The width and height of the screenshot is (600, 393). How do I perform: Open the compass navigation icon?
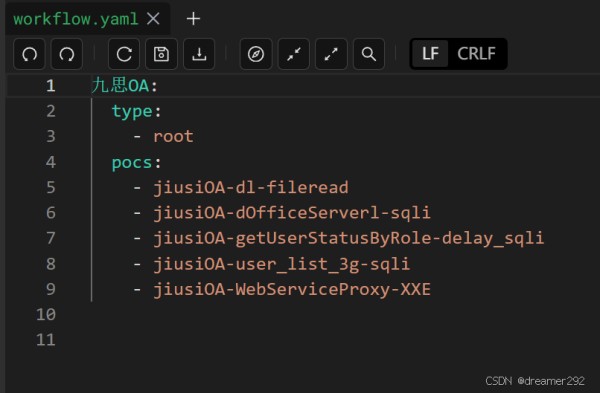(256, 54)
